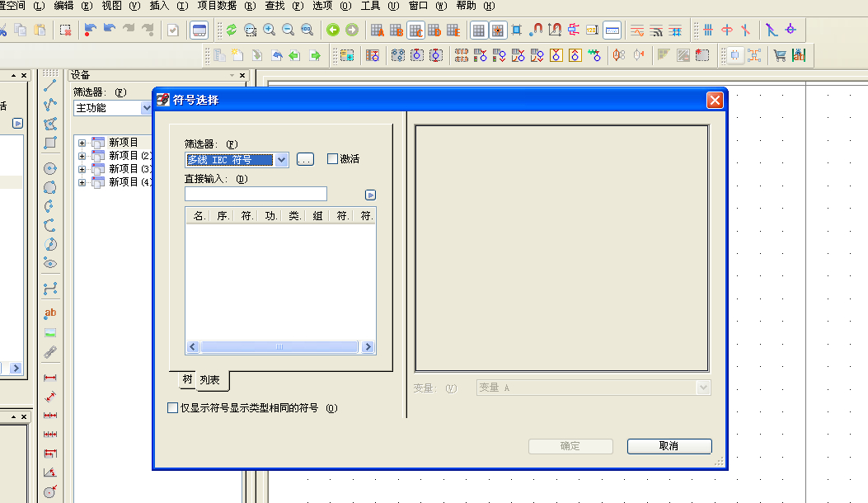Switch to the 列表 tab
Viewport: 868px width, 503px height.
pos(210,380)
